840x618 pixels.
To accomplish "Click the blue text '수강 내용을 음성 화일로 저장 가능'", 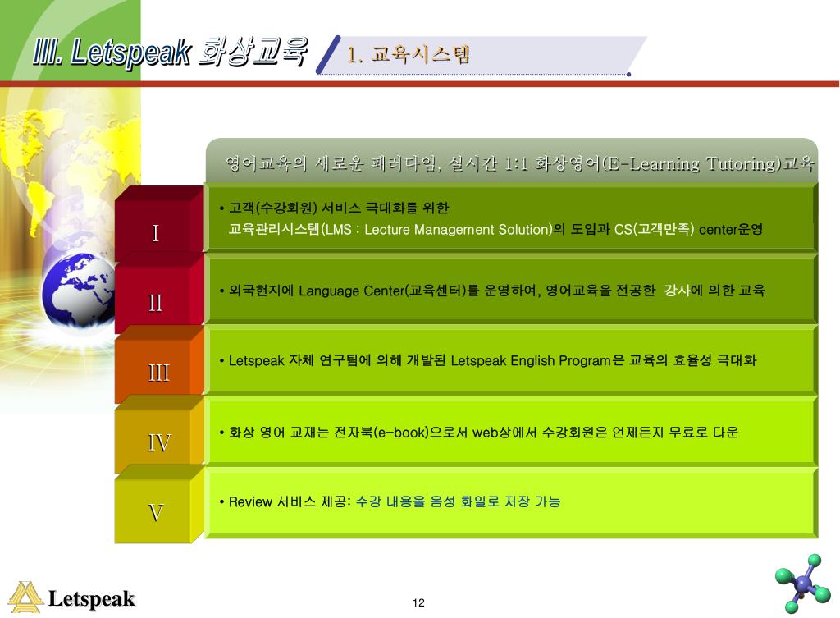I will pos(458,501).
